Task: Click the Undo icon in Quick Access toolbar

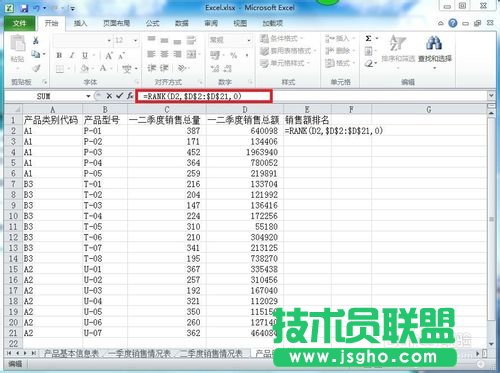Action: coord(36,8)
